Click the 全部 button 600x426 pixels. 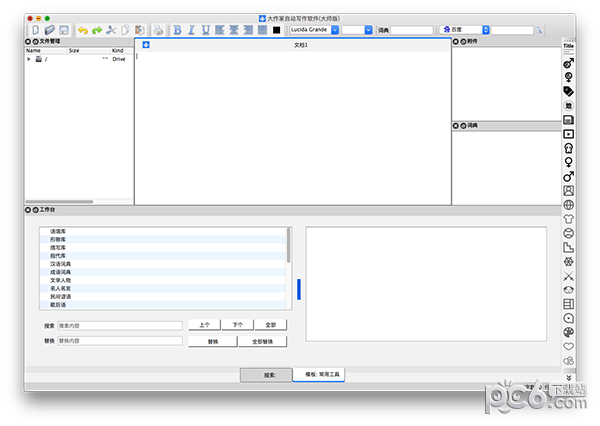271,325
